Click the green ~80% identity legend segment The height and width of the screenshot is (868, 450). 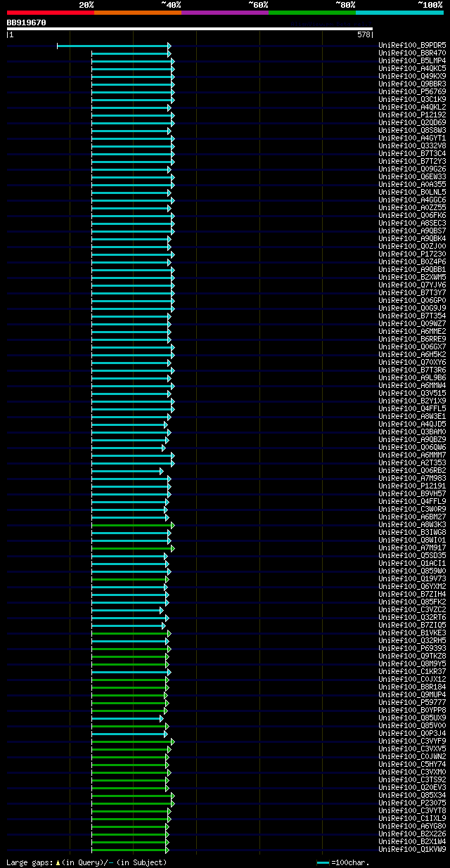tap(312, 13)
